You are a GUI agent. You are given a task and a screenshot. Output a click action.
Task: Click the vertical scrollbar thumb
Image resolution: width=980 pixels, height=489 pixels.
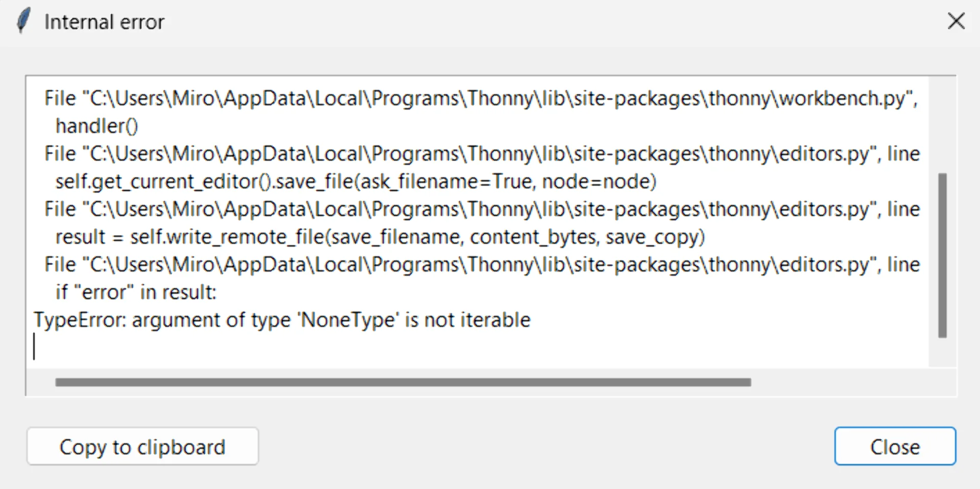pos(942,255)
